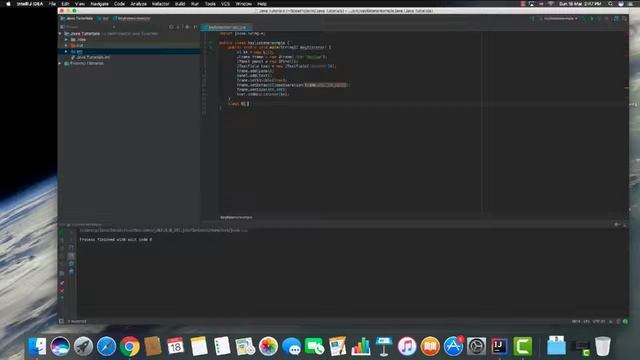
Task: Rerun the program in Run panel
Action: (x=62, y=232)
